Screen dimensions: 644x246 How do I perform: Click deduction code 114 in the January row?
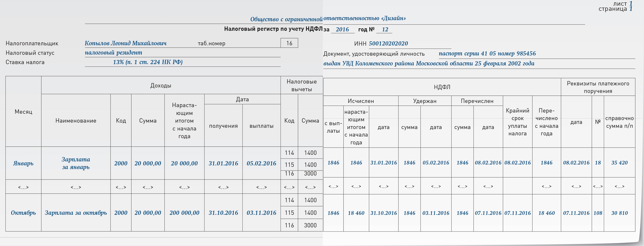(x=289, y=153)
